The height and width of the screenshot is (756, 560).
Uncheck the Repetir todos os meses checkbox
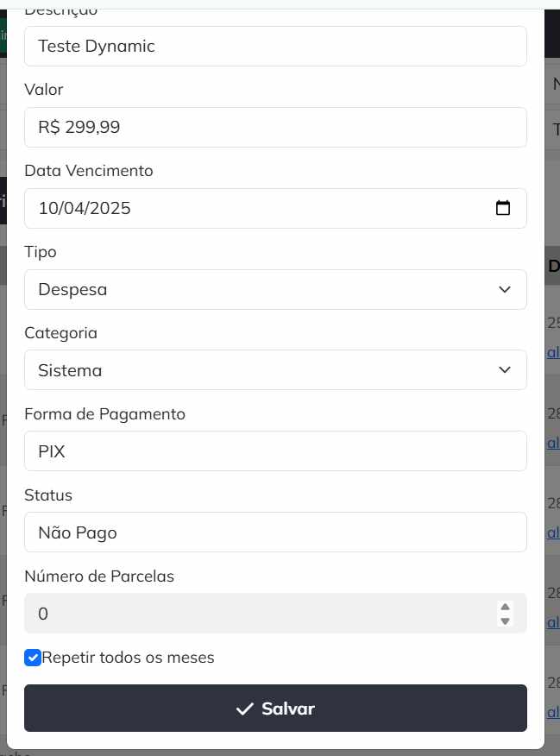(33, 658)
